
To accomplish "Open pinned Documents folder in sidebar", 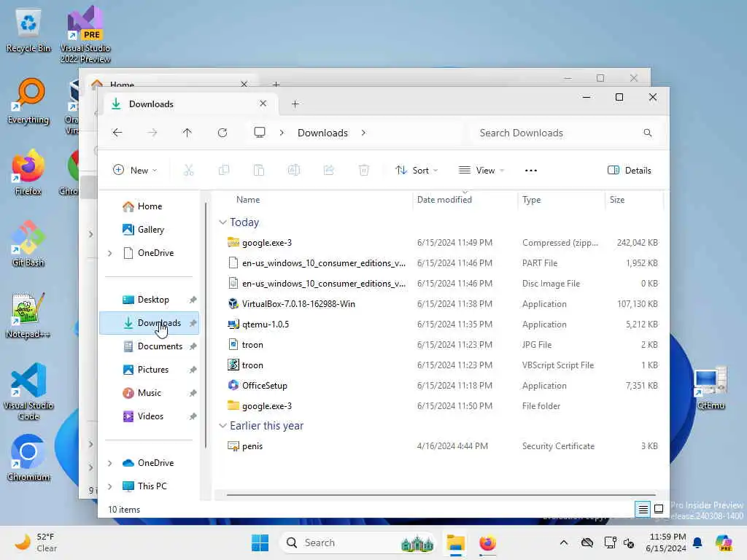I will pos(149,346).
